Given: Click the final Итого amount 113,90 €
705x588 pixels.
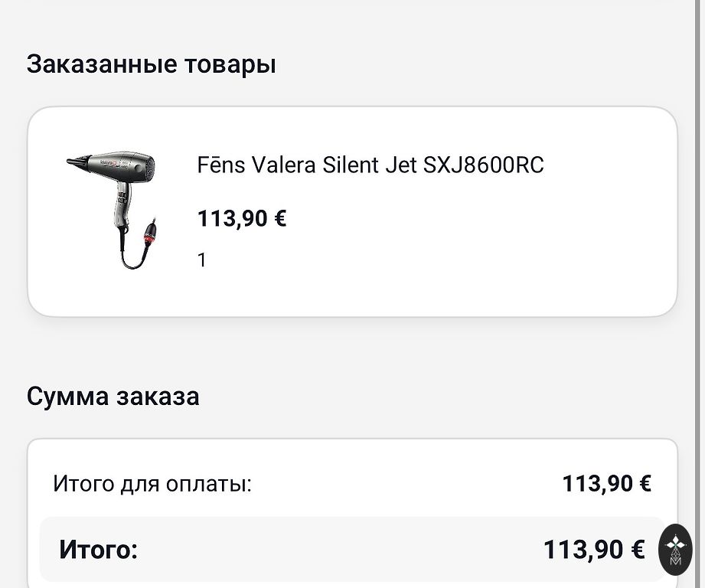Looking at the screenshot, I should coord(594,549).
